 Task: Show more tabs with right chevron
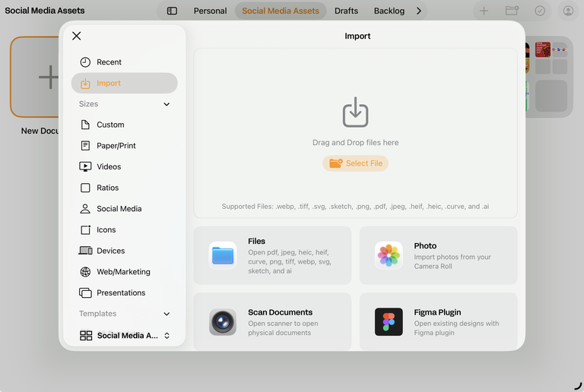419,11
